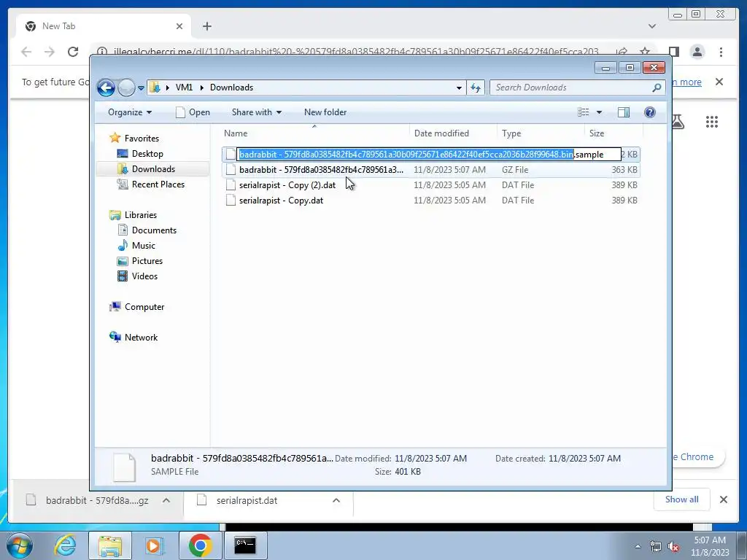This screenshot has width=747, height=560.
Task: Open options chevron for badrabbit download item
Action: pyautogui.click(x=166, y=500)
